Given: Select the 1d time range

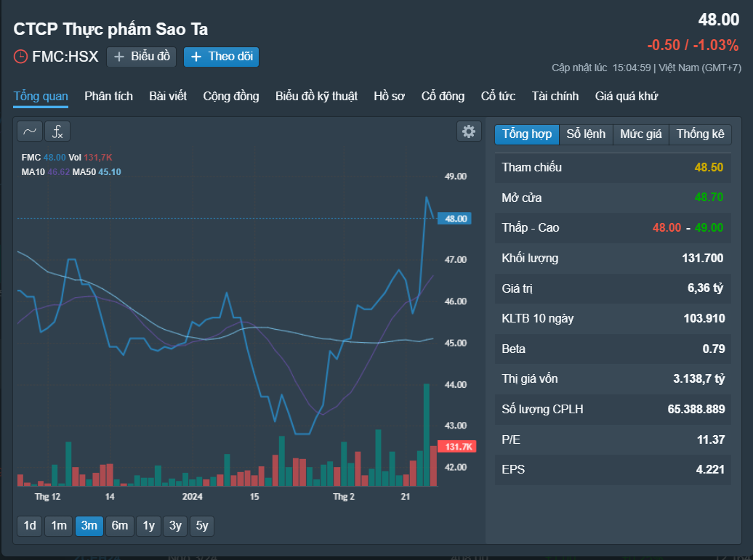Looking at the screenshot, I should click(x=30, y=526).
